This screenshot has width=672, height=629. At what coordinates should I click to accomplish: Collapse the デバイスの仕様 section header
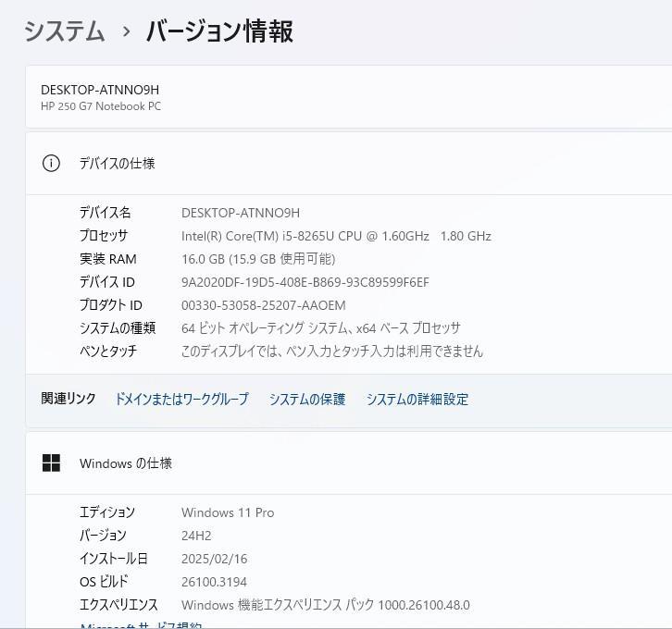(x=349, y=163)
